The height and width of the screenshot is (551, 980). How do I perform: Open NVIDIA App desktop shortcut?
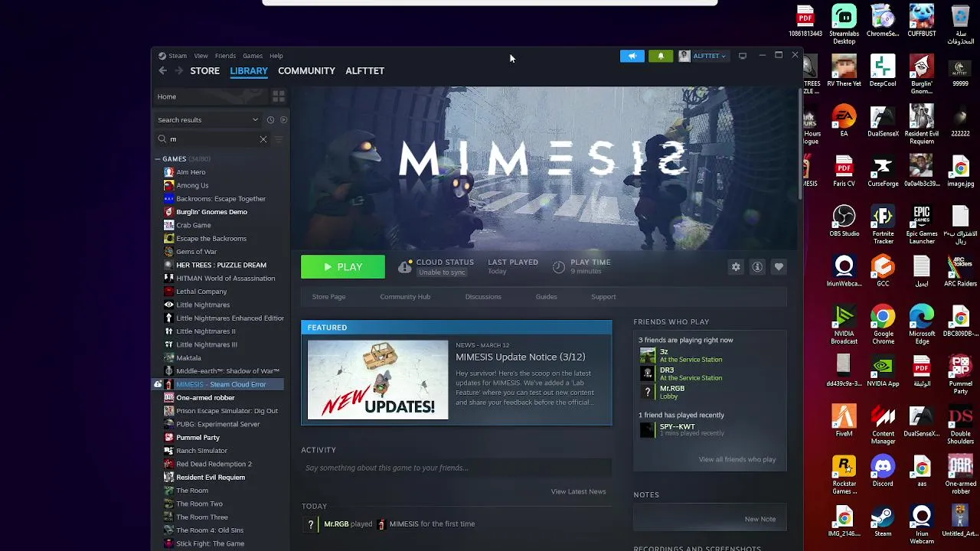click(x=883, y=371)
